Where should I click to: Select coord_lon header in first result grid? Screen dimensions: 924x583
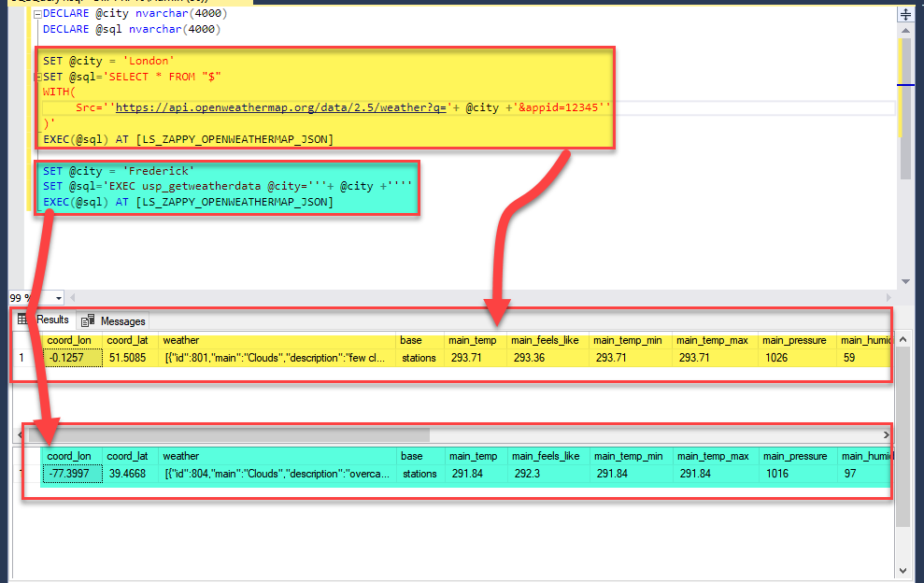coord(69,341)
